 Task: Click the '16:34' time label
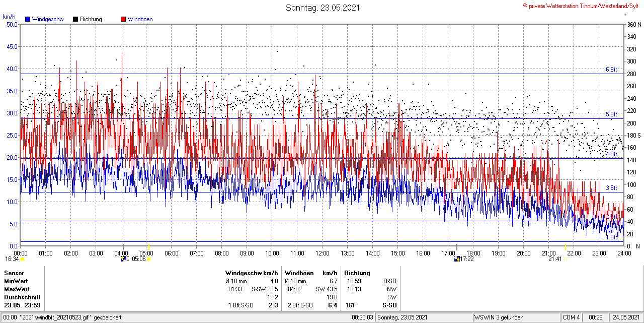[12, 259]
